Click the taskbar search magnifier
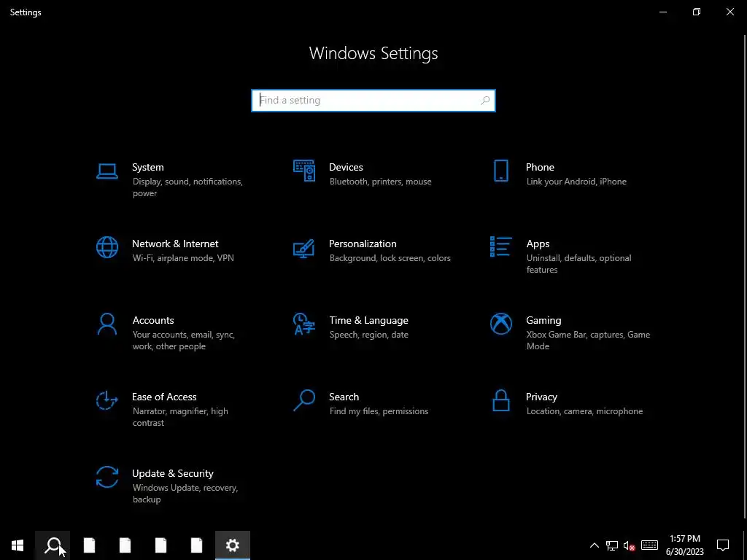747x560 pixels. tap(53, 545)
